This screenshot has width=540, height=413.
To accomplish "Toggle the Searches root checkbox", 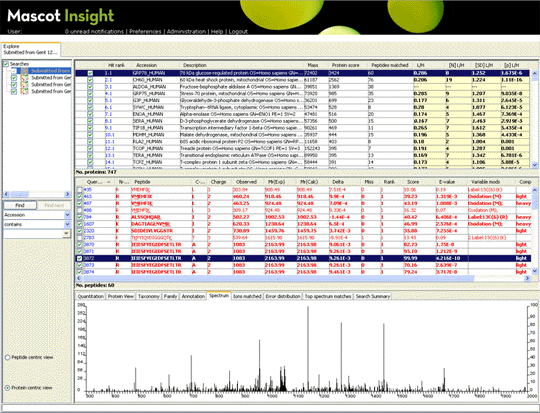I will 6,64.
